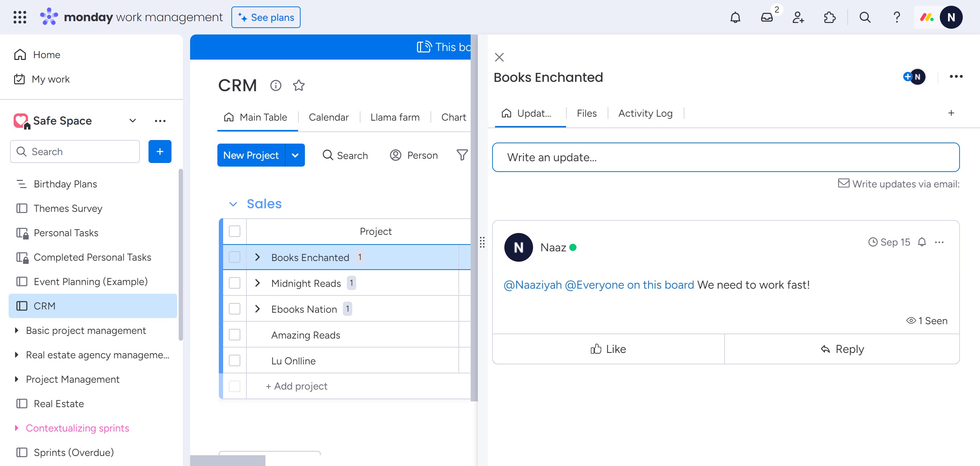Click the invite members icon
Image resolution: width=980 pixels, height=466 pixels.
click(x=798, y=18)
